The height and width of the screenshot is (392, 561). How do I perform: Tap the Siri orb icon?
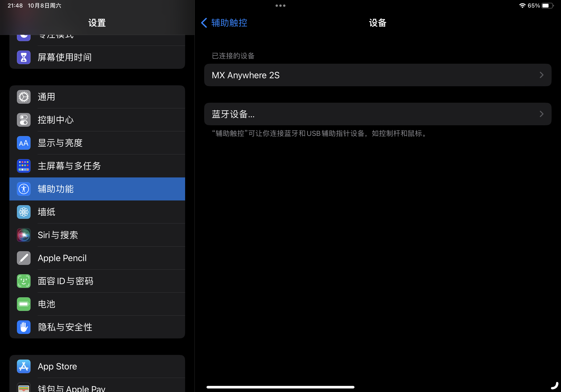tap(24, 235)
